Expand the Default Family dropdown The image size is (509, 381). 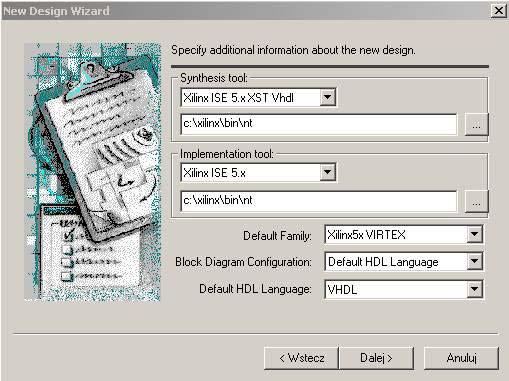pyautogui.click(x=474, y=235)
